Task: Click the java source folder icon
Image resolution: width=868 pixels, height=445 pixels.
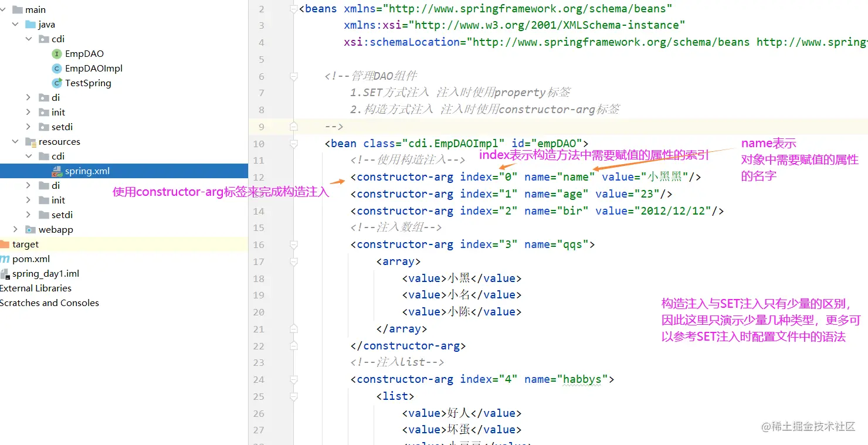Action: pyautogui.click(x=30, y=25)
